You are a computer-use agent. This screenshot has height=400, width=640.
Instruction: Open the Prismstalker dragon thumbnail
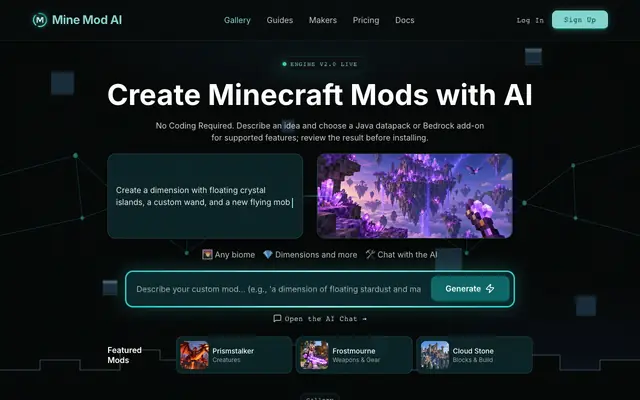point(194,355)
